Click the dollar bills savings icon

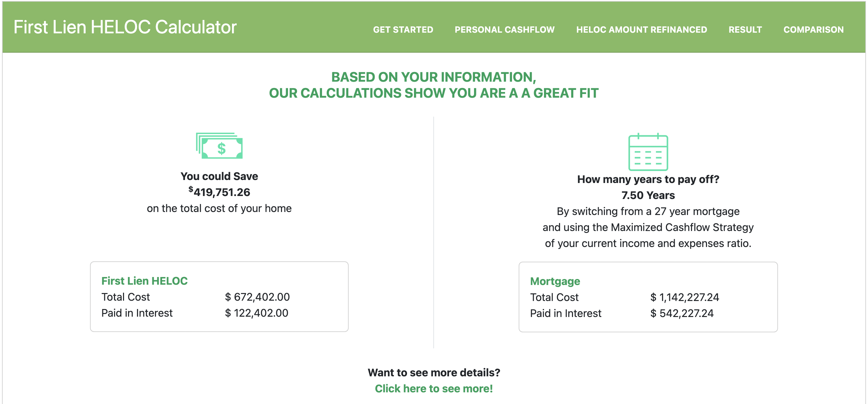(x=219, y=146)
